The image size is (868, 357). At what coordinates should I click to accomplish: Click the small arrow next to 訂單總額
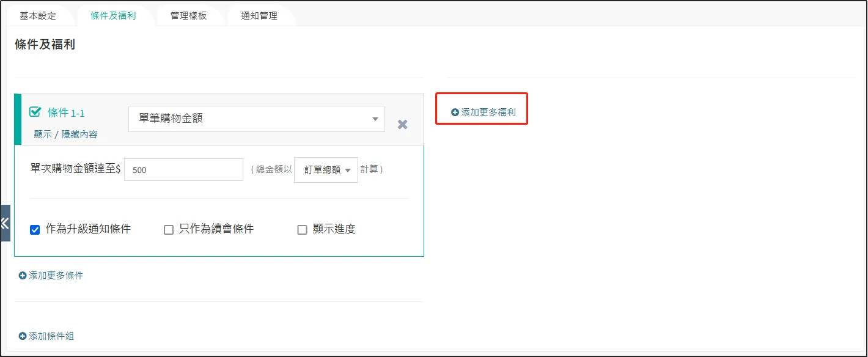[x=348, y=170]
